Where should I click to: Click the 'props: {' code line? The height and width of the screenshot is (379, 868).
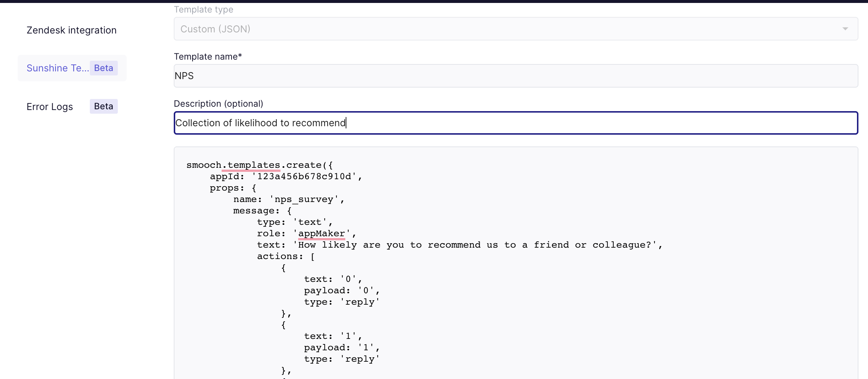coord(233,188)
